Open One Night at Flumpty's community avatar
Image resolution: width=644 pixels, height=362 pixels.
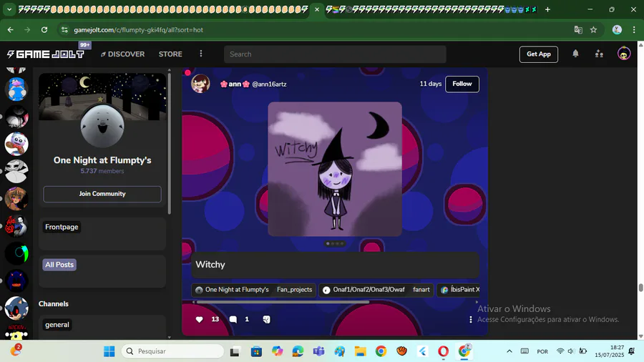click(x=102, y=126)
